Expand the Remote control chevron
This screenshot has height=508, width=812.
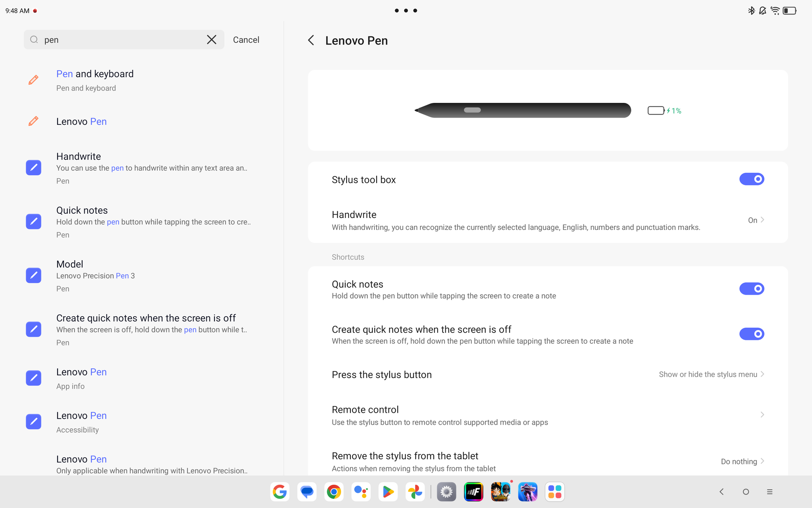[x=762, y=415]
